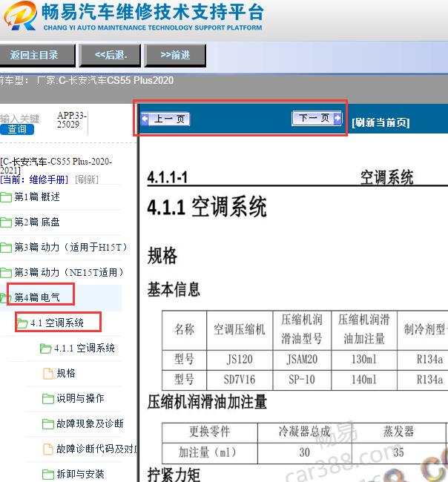Click the 刷新当前页 link
Viewport: 448px width, 482px height.
click(381, 122)
